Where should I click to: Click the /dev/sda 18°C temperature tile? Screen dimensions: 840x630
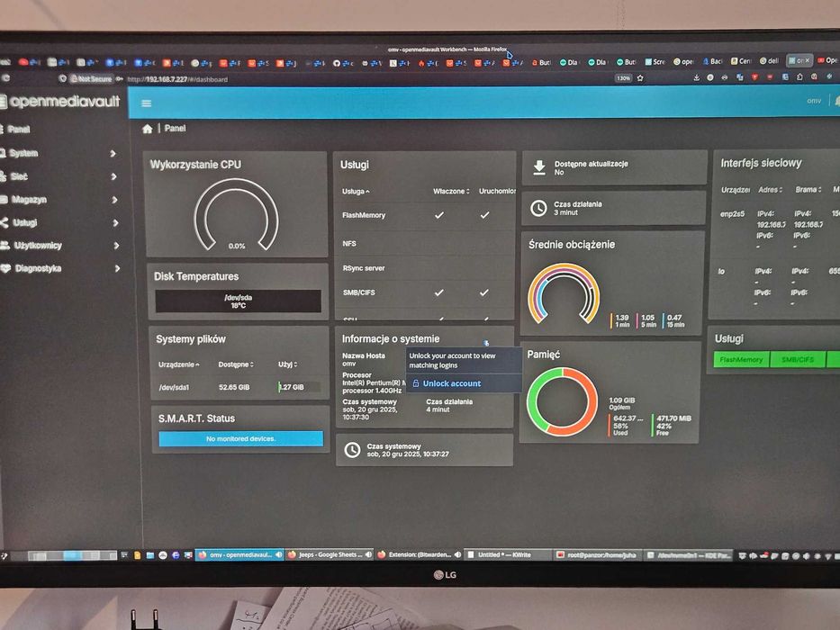point(239,301)
